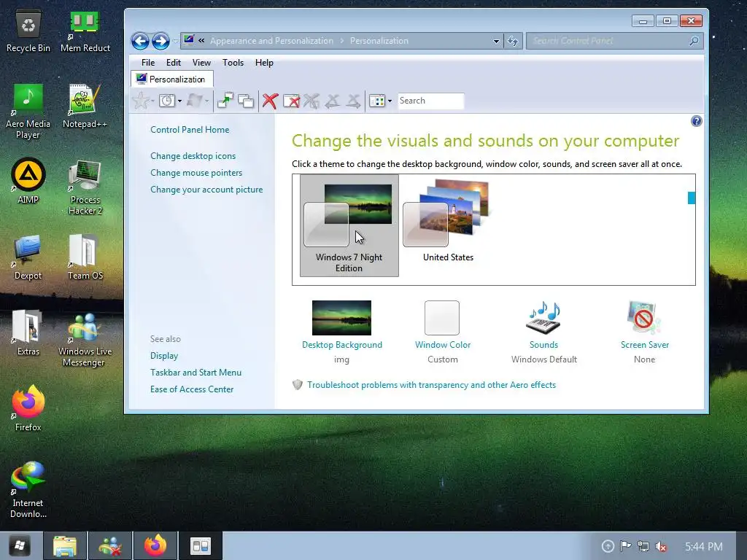Expand the address bar history dropdown arrow
Viewport: 747px width, 560px height.
coord(496,42)
